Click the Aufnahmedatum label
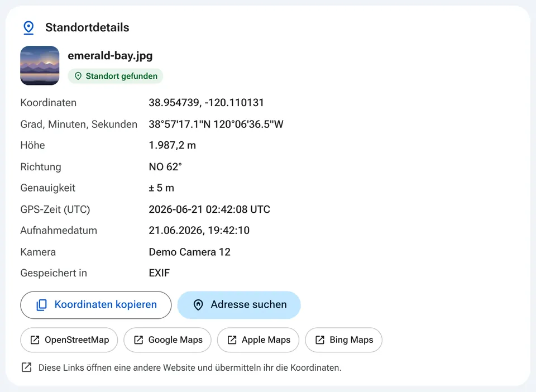Viewport: 536px width, 392px height. click(59, 231)
